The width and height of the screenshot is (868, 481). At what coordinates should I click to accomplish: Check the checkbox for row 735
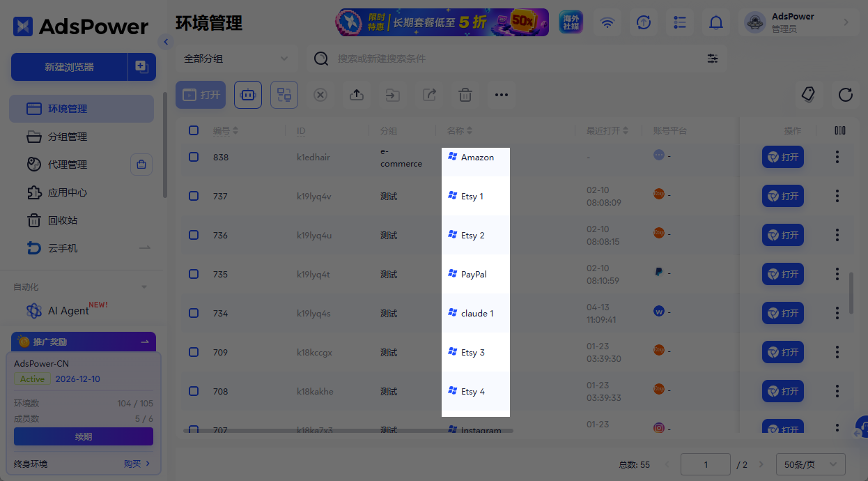tap(194, 274)
